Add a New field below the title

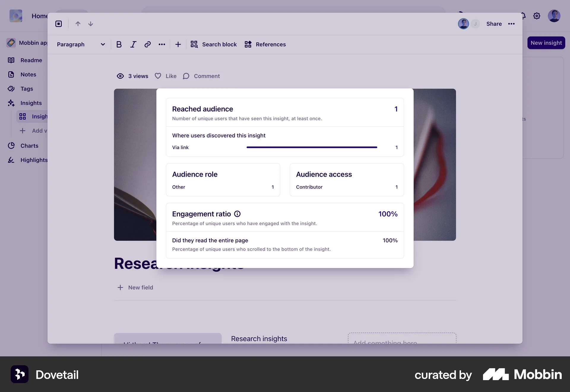(x=135, y=287)
